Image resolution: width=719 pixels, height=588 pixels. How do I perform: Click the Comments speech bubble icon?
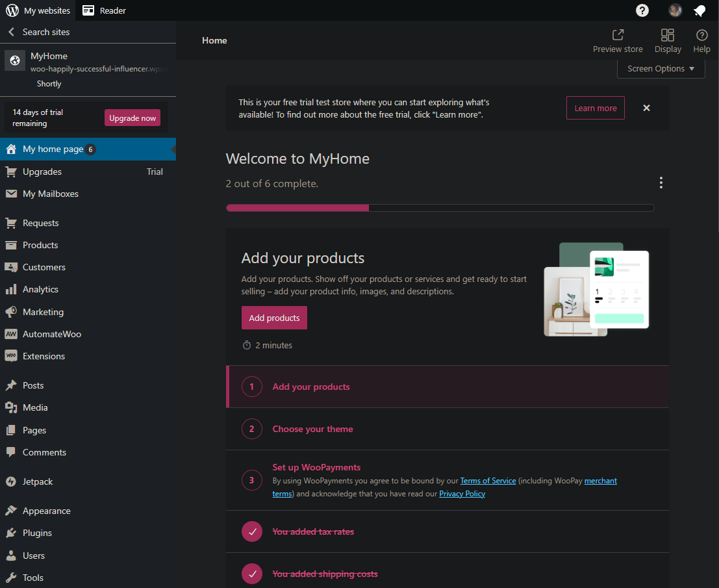11,452
